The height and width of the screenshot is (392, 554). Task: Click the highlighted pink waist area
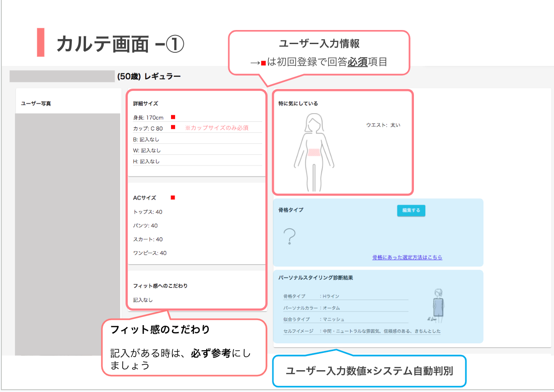click(314, 152)
